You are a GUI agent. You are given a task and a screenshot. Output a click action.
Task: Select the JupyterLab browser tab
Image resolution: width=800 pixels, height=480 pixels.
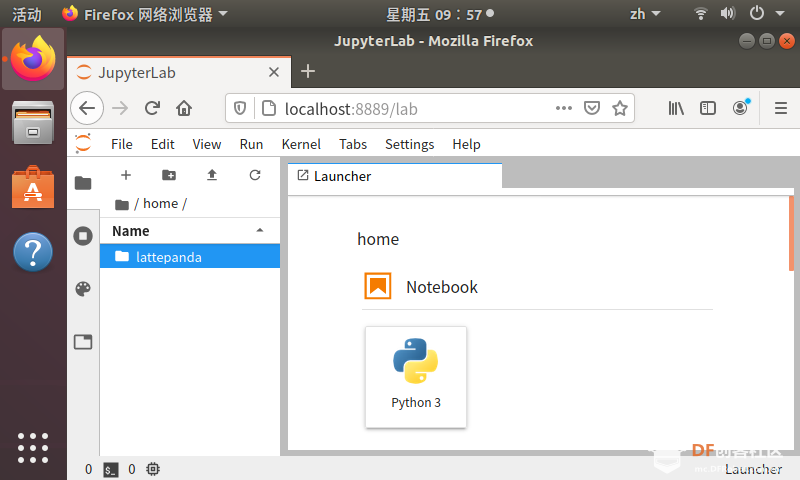tap(179, 72)
